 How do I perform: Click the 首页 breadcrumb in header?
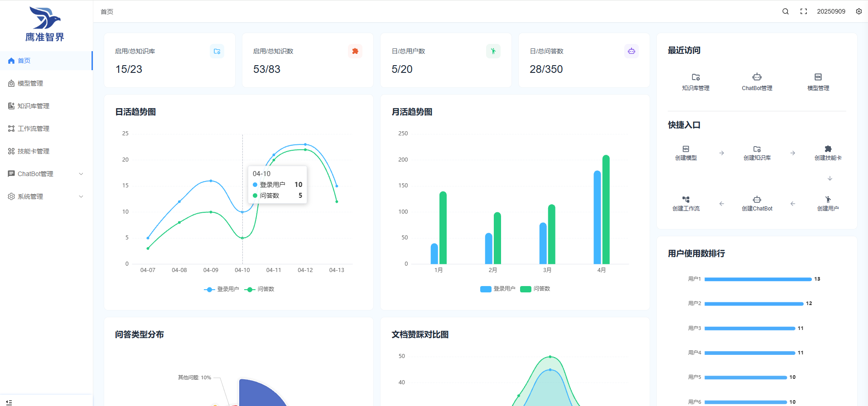(x=107, y=12)
